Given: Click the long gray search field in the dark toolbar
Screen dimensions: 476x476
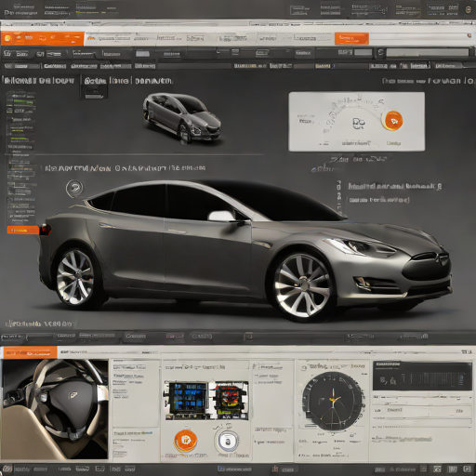Looking at the screenshot, I should (x=428, y=52).
